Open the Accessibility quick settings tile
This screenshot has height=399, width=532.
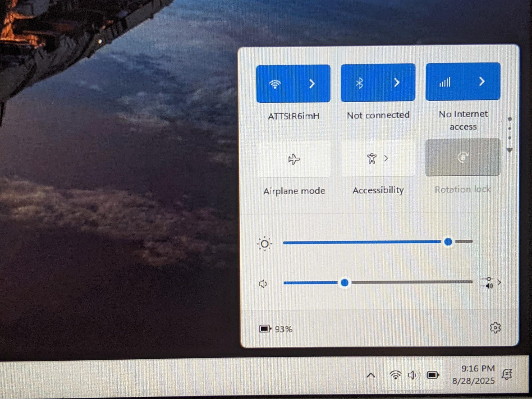pos(378,158)
